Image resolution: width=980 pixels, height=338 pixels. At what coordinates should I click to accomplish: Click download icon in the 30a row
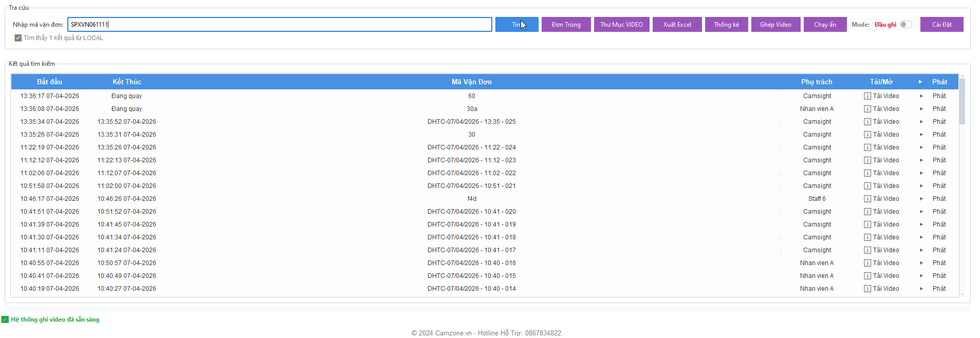click(867, 109)
